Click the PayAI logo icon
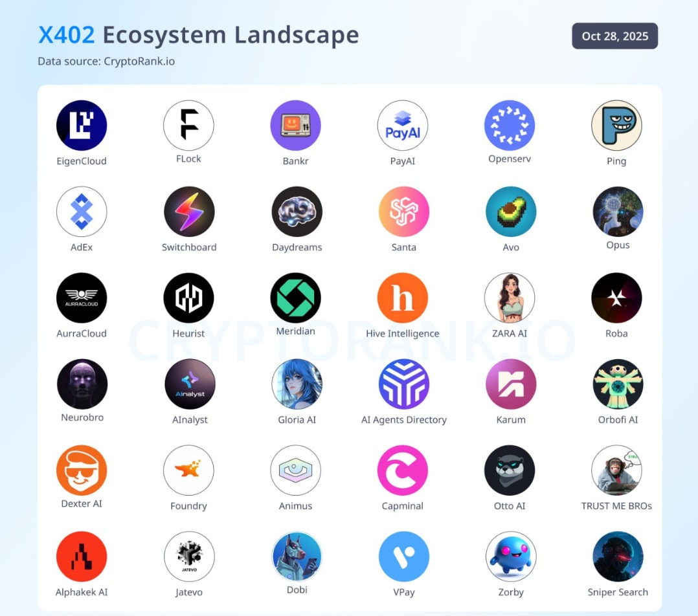 click(403, 126)
